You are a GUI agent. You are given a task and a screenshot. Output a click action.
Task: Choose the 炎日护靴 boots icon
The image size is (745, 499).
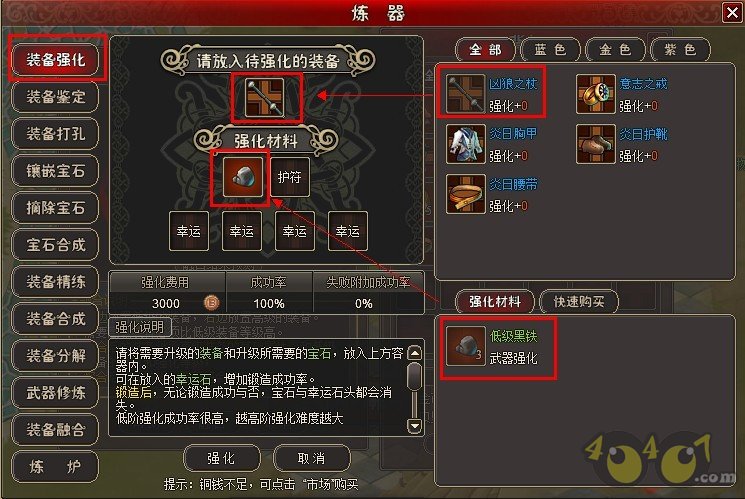click(596, 144)
